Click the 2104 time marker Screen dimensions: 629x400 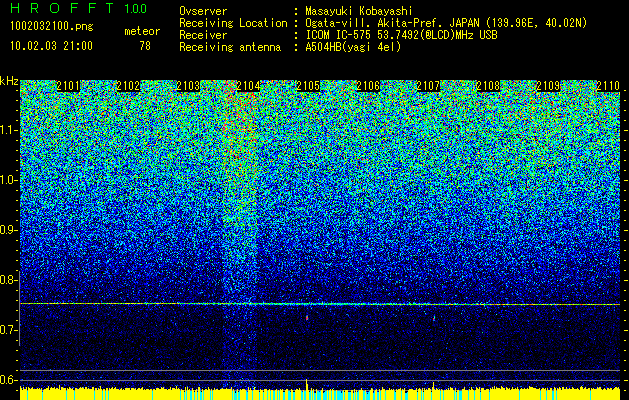(248, 86)
